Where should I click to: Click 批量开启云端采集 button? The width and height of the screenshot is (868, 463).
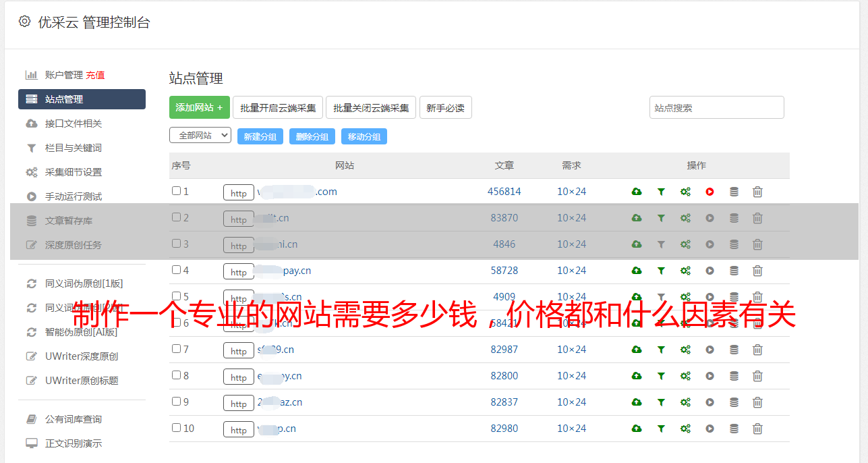click(278, 107)
